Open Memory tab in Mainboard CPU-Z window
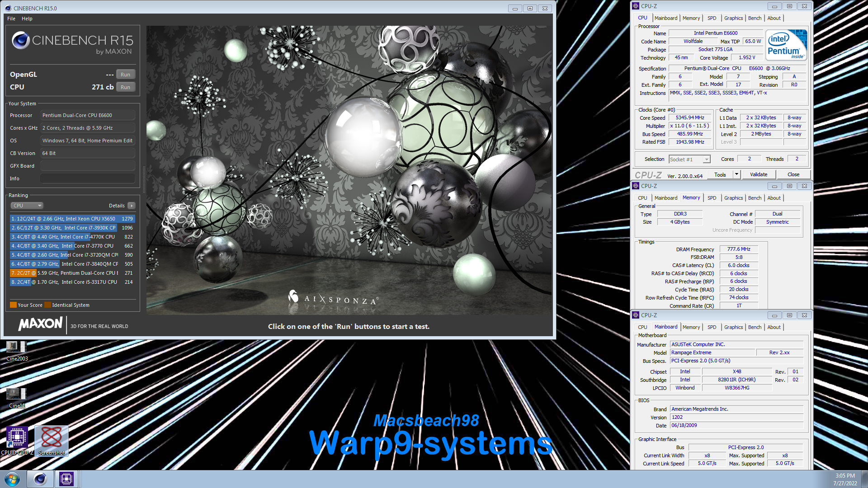The image size is (868, 488). tap(691, 327)
